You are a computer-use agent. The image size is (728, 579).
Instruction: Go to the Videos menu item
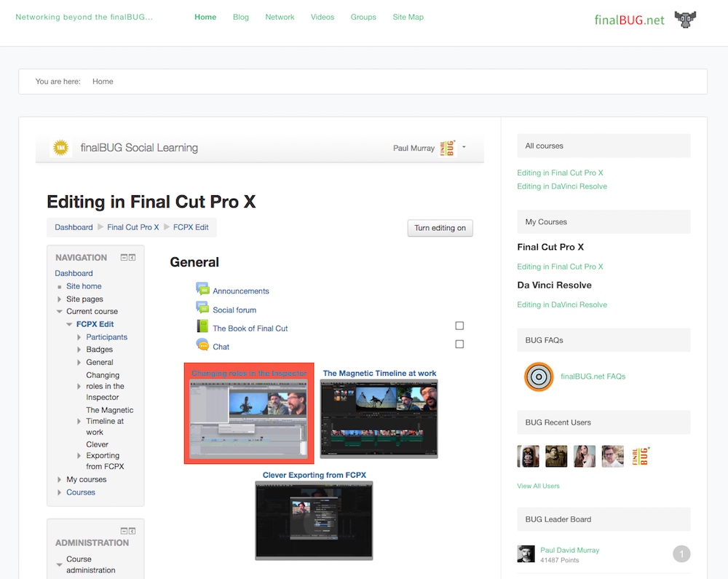click(323, 17)
